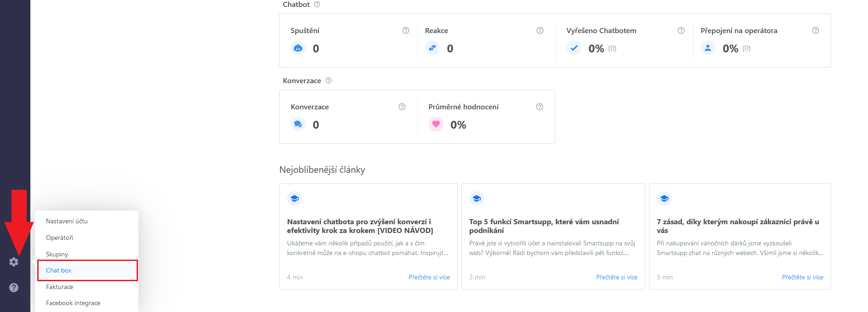The width and height of the screenshot is (868, 312).
Task: Select Operátoři in the settings menu
Action: 59,238
